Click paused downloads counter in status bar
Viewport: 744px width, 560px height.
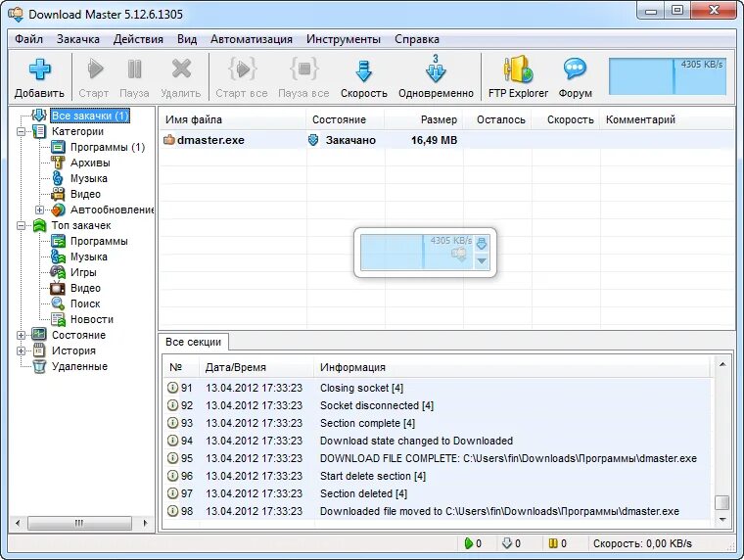(558, 543)
